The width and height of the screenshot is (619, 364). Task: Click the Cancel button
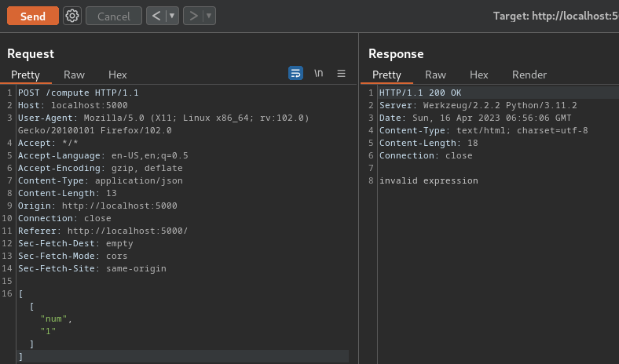114,16
